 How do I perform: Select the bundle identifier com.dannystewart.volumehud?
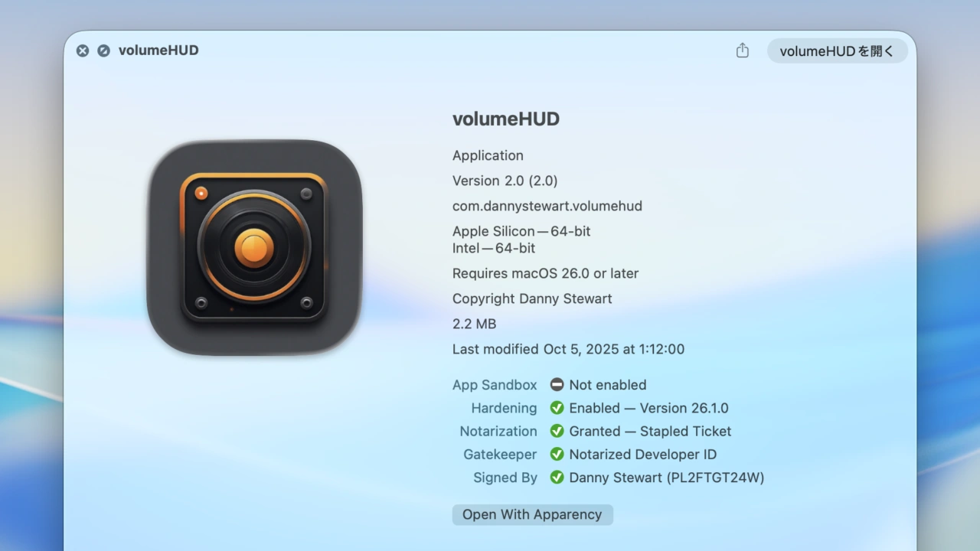click(x=547, y=206)
